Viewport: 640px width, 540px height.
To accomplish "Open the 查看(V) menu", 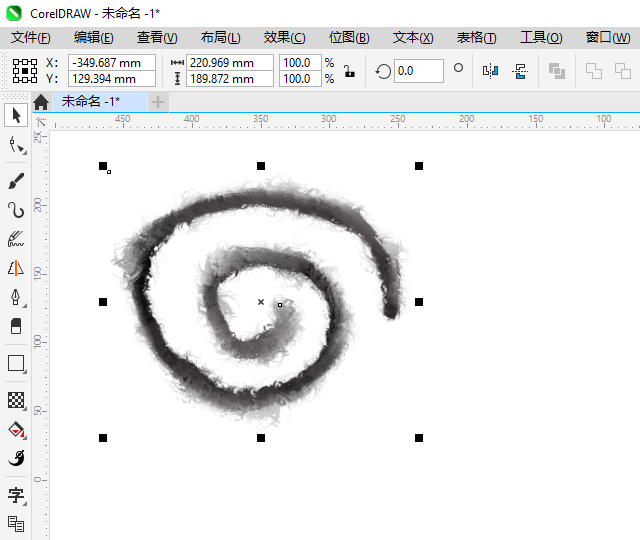I will tap(157, 38).
